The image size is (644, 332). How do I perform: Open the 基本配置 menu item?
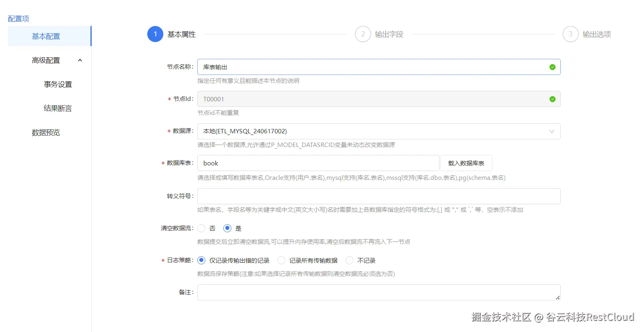coord(50,36)
